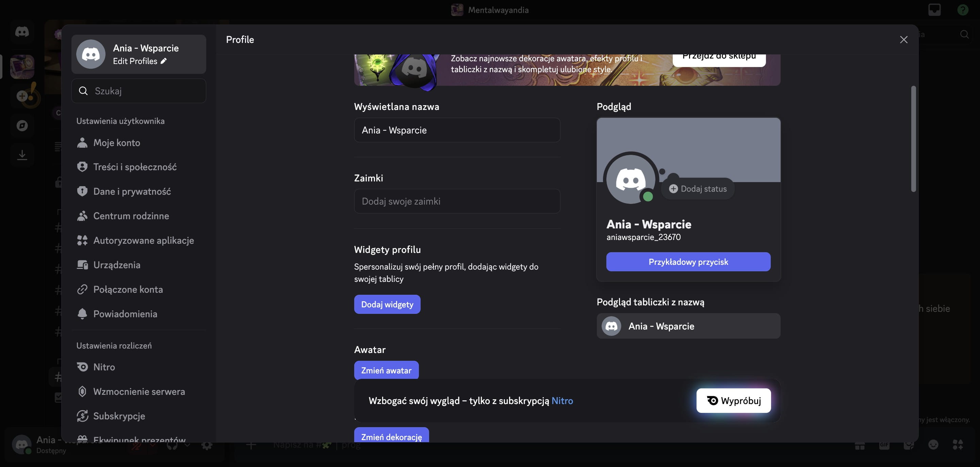Click the settings panel scrollbar

913,139
